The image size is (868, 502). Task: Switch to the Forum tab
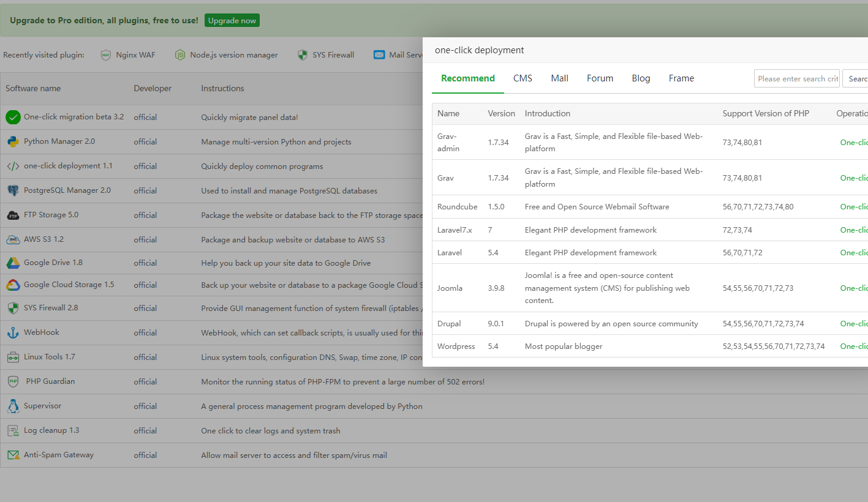(x=600, y=78)
